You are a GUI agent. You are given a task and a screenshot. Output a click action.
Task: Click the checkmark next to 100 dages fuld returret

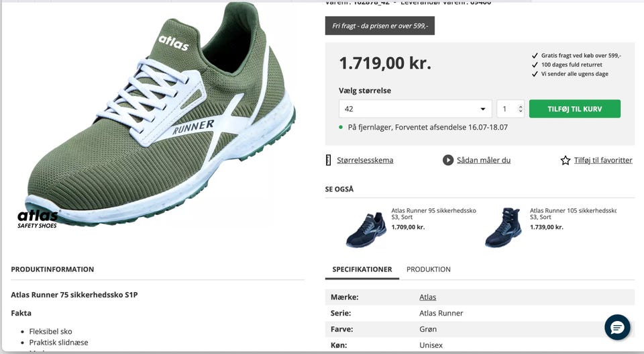(x=535, y=65)
